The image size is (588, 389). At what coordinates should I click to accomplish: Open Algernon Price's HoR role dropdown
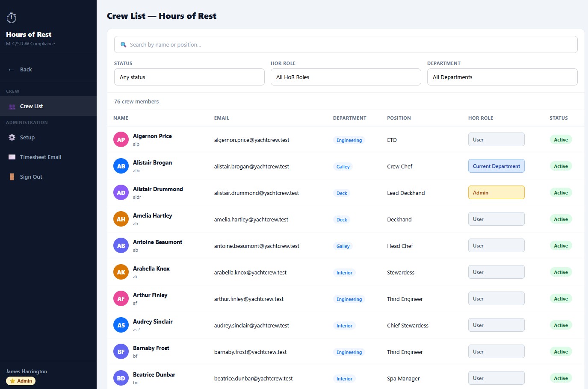tap(496, 140)
